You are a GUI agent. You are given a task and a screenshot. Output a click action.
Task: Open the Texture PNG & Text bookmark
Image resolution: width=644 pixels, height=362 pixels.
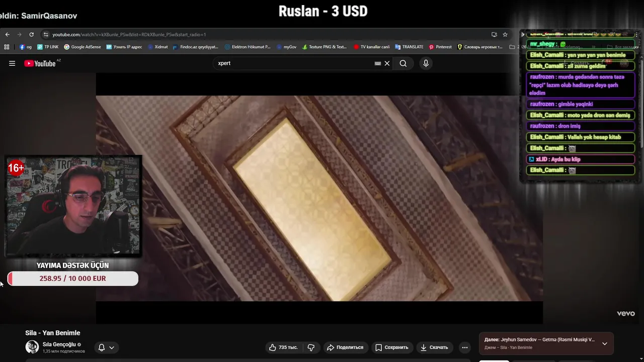[x=325, y=47]
